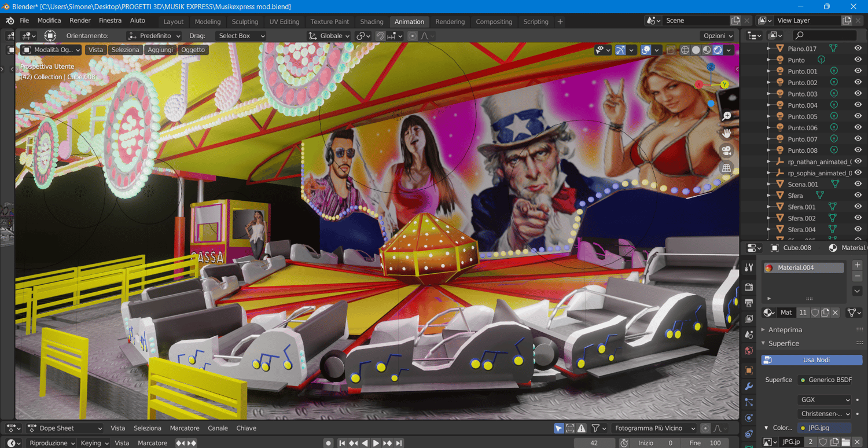Image resolution: width=868 pixels, height=448 pixels.
Task: Unlink Mat material with X icon
Action: pyautogui.click(x=836, y=313)
